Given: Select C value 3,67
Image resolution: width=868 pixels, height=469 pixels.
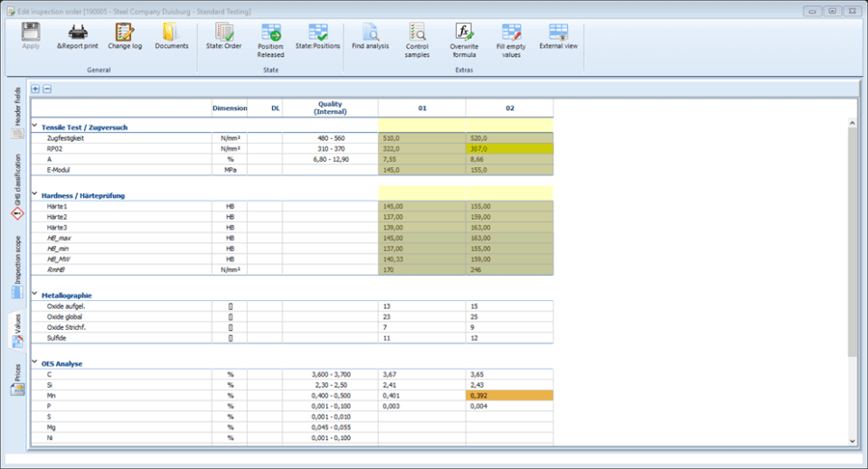Looking at the screenshot, I should pyautogui.click(x=422, y=374).
